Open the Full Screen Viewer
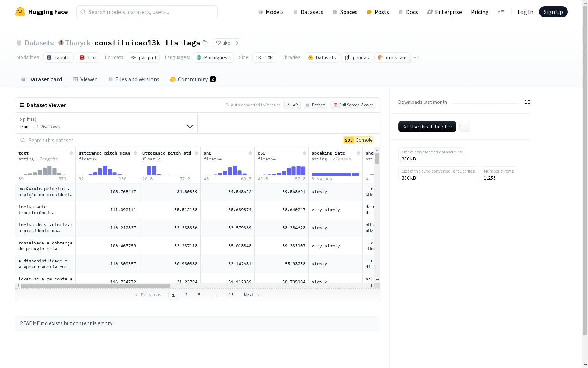Screen dimensions: 588x368 (353, 105)
